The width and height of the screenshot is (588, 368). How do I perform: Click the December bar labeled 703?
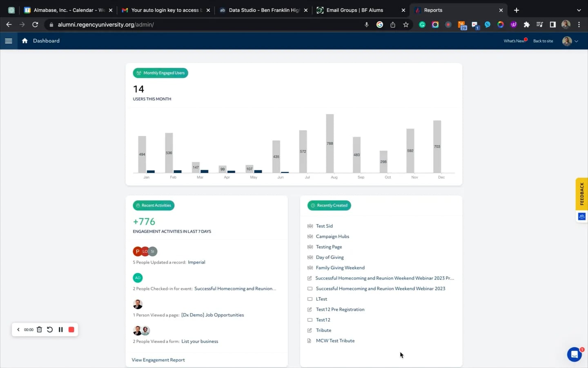tap(437, 146)
